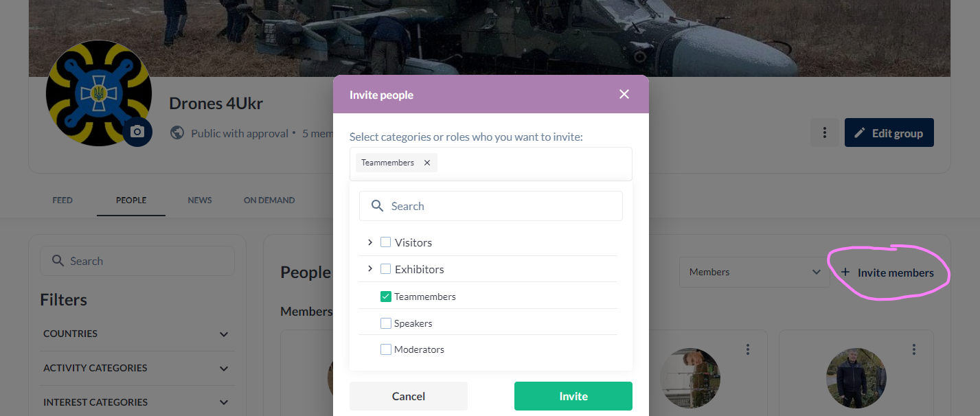Enable the Moderators checkbox
Viewport: 980px width, 416px height.
click(x=386, y=349)
